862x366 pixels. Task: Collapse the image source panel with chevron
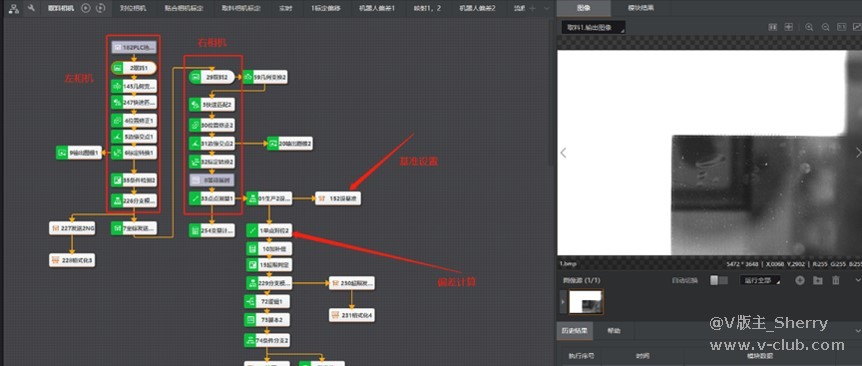pyautogui.click(x=858, y=280)
